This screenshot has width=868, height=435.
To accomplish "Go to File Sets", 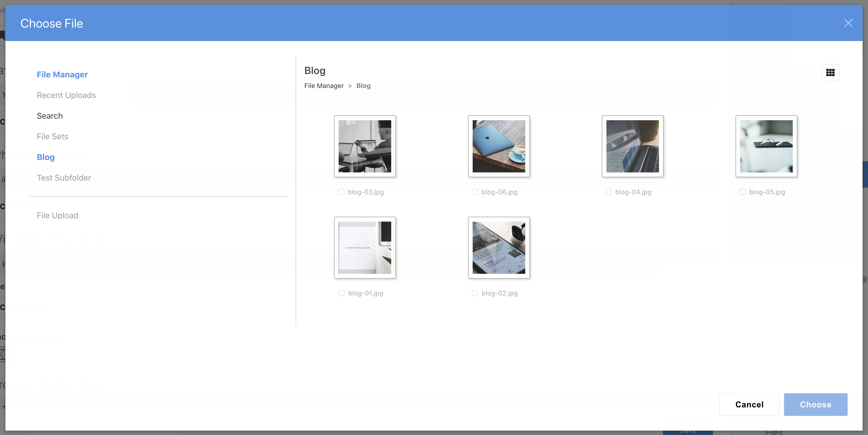I will click(52, 136).
